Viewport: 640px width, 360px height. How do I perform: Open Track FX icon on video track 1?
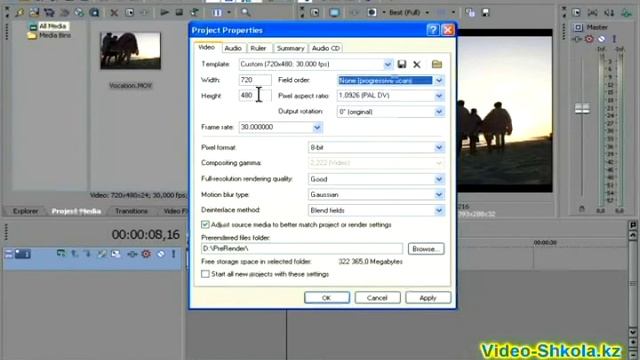click(x=132, y=254)
